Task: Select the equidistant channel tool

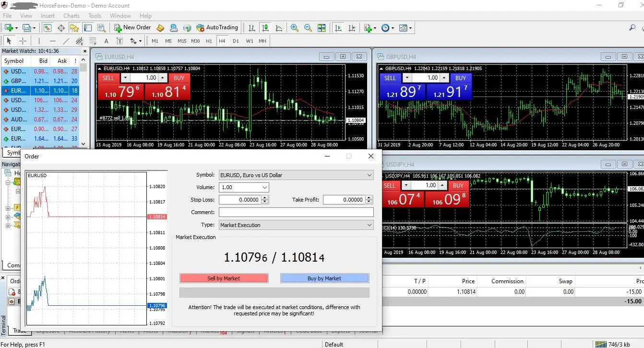Action: click(x=79, y=41)
